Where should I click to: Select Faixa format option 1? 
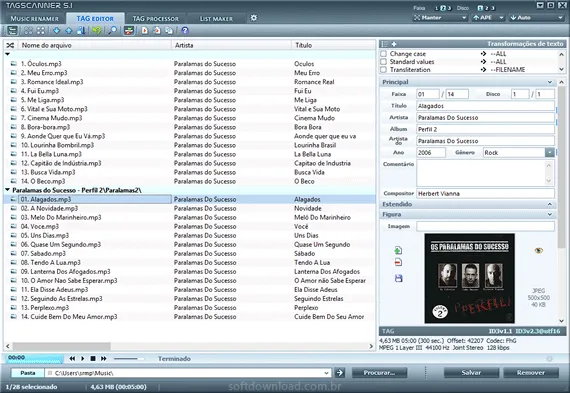437,8
